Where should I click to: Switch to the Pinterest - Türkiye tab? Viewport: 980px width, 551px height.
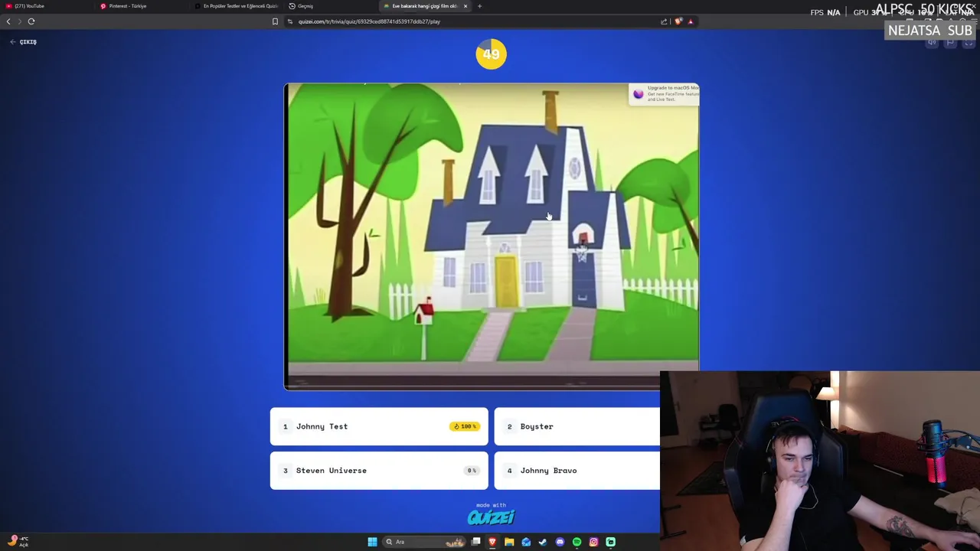143,6
